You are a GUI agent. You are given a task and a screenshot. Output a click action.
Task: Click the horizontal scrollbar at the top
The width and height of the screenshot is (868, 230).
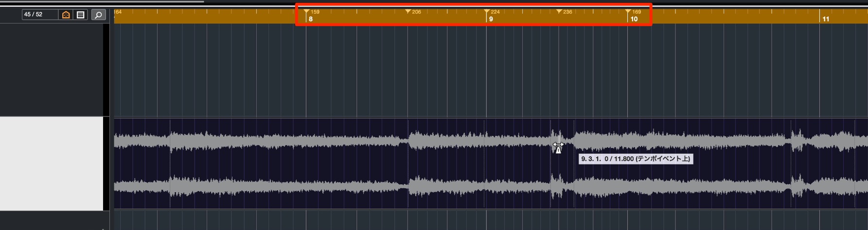(102, 1)
